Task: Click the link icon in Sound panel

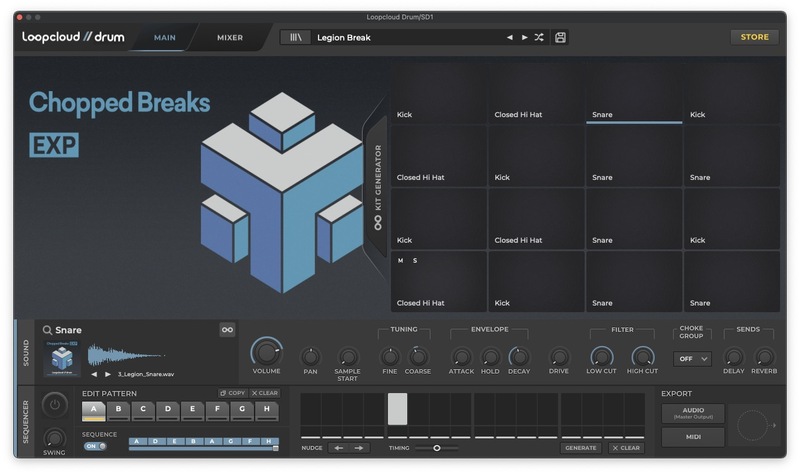Action: [x=227, y=330]
